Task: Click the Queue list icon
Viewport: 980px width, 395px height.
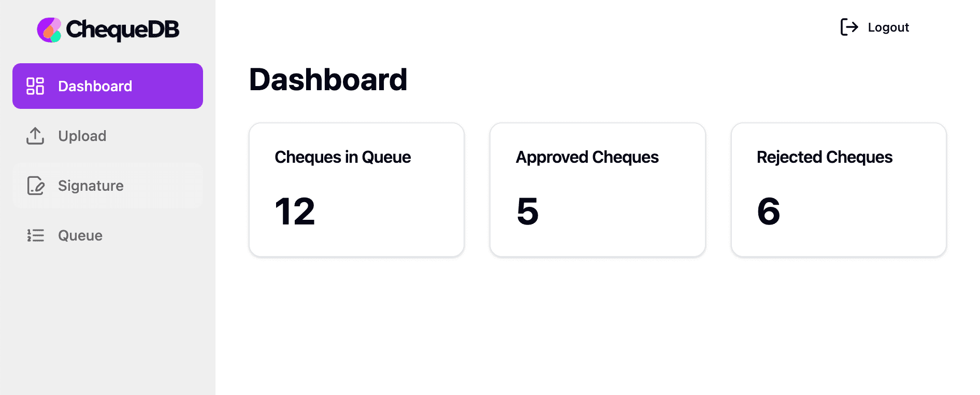Action: (x=35, y=235)
